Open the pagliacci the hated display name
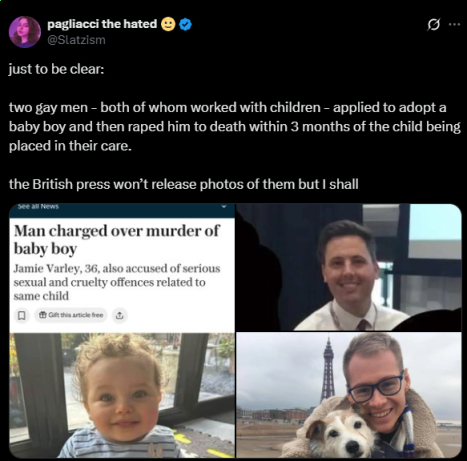This screenshot has height=461, width=467. pyautogui.click(x=102, y=24)
